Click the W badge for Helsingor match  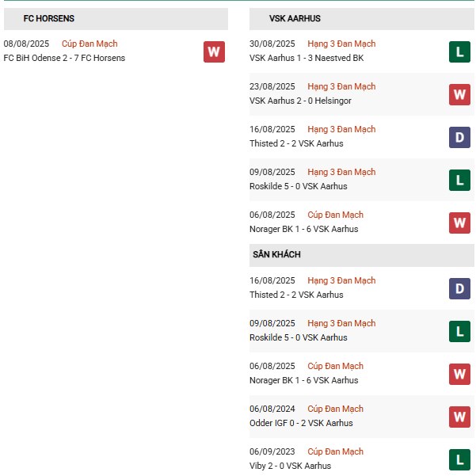coord(459,94)
